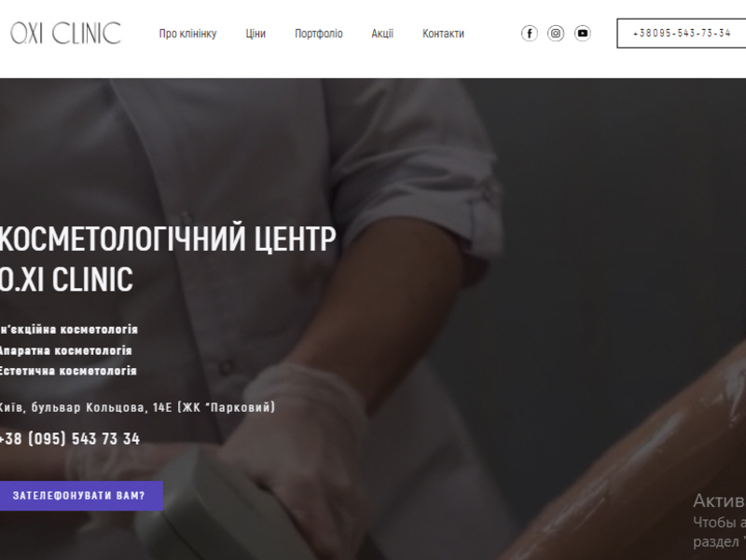Select the Апаратна косметологія line
This screenshot has width=746, height=560.
65,350
